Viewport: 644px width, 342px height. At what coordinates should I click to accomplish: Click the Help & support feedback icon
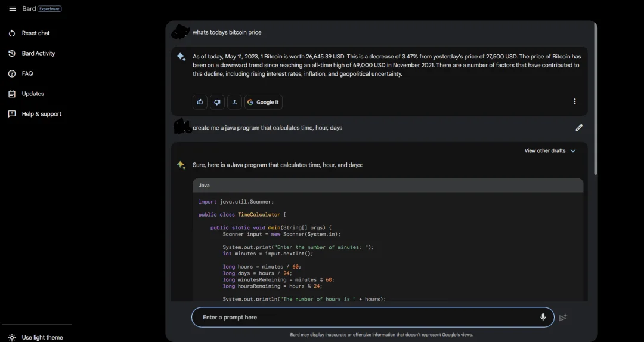tap(12, 114)
